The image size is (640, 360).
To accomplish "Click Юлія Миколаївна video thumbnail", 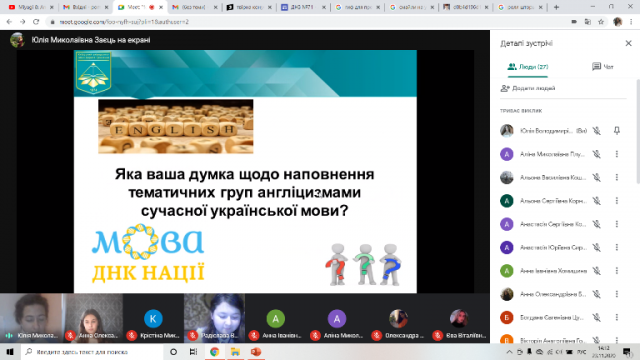I will tap(31, 318).
